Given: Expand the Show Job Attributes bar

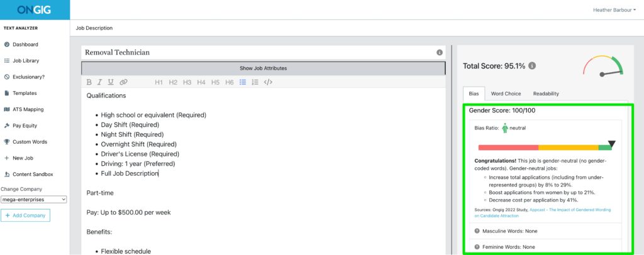Looking at the screenshot, I should 263,68.
